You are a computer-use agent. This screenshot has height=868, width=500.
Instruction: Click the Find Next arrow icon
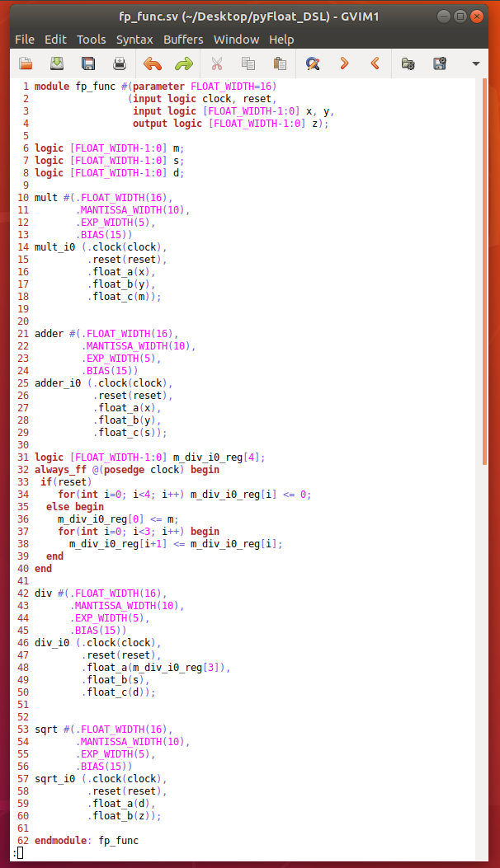click(344, 63)
